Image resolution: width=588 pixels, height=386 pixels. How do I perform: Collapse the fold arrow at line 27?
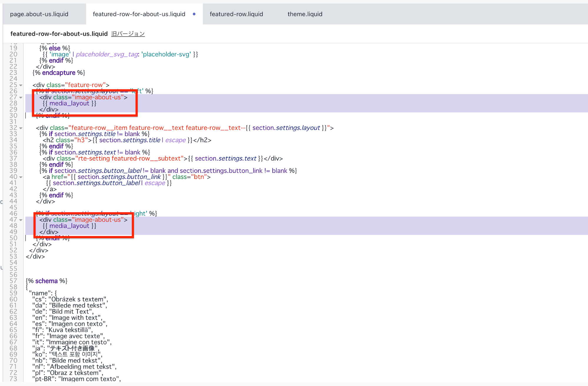point(21,97)
